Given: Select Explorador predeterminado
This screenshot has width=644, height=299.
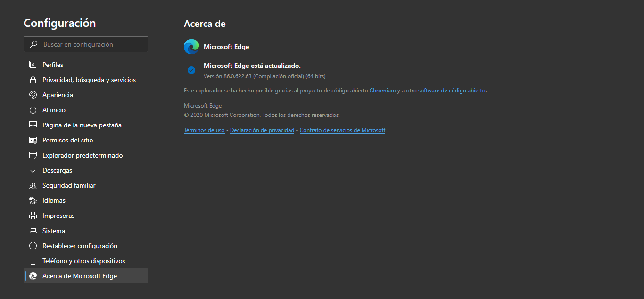Looking at the screenshot, I should [x=86, y=155].
